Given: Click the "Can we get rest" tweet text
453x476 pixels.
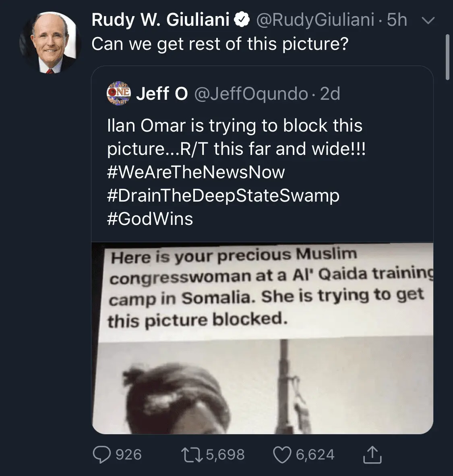Looking at the screenshot, I should pyautogui.click(x=219, y=44).
